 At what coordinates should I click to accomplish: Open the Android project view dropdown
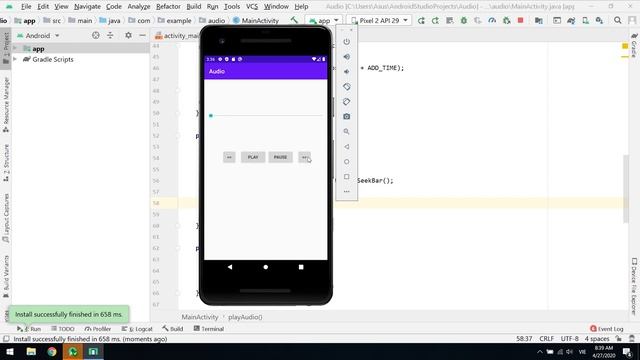pyautogui.click(x=38, y=36)
